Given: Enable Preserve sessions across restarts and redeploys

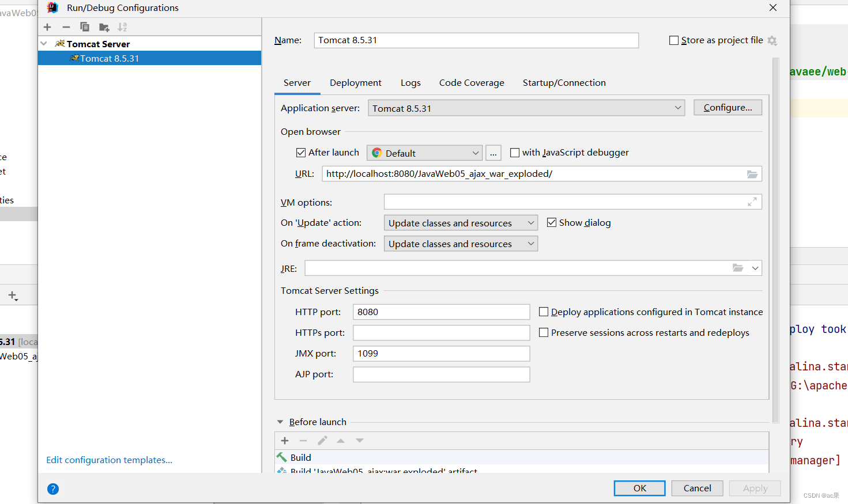Looking at the screenshot, I should pyautogui.click(x=544, y=332).
